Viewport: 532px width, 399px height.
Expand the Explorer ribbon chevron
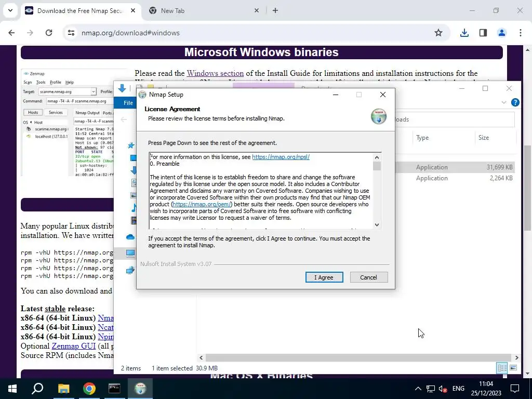[504, 102]
